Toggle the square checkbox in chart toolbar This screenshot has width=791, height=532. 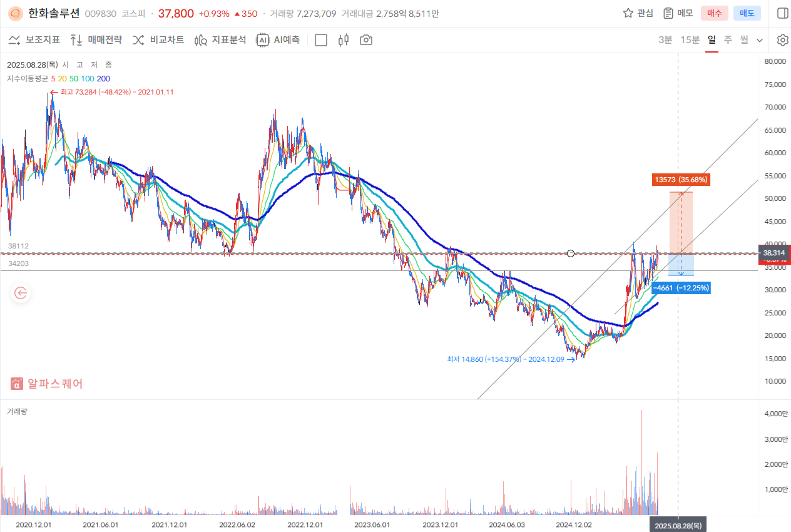pos(321,40)
